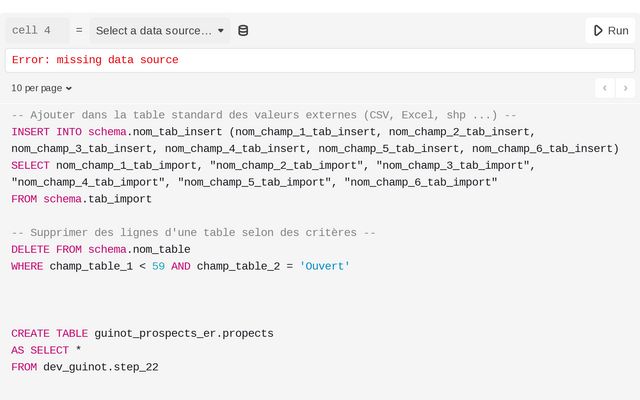Click the "FROM schema.tab_import" line

(82, 199)
